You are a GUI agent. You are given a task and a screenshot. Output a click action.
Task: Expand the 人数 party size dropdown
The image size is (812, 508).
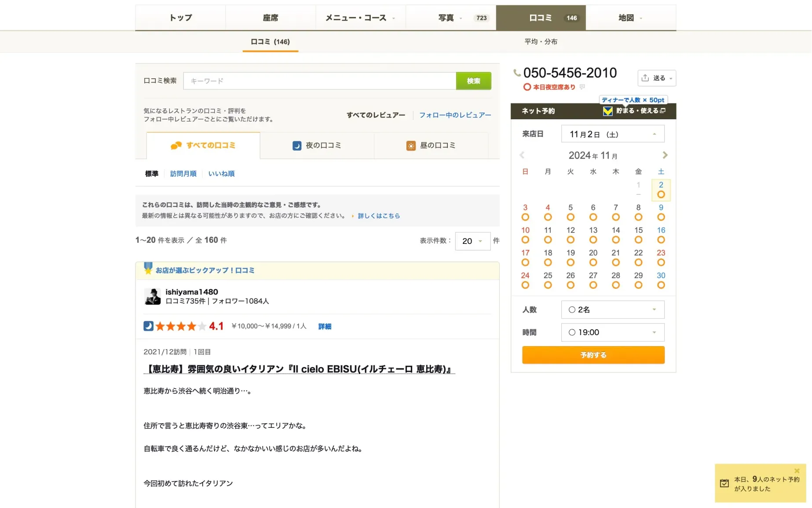(612, 309)
